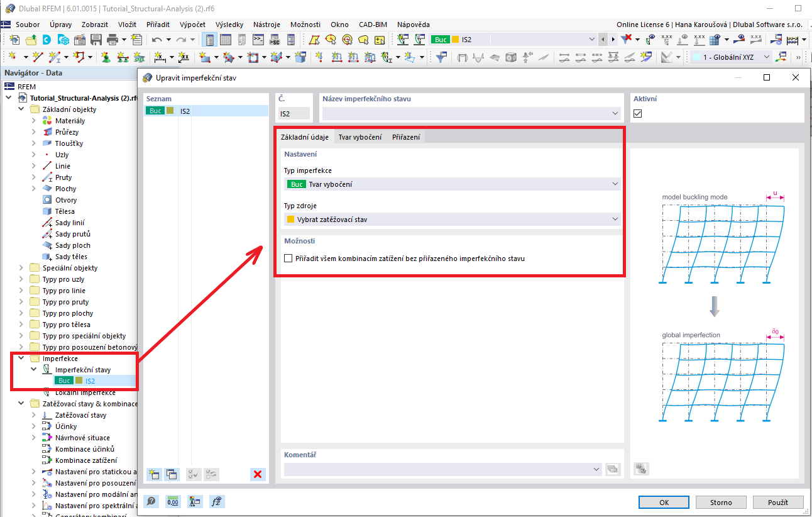Open the CAD-BIM menu
The height and width of the screenshot is (517, 812).
pyautogui.click(x=373, y=25)
